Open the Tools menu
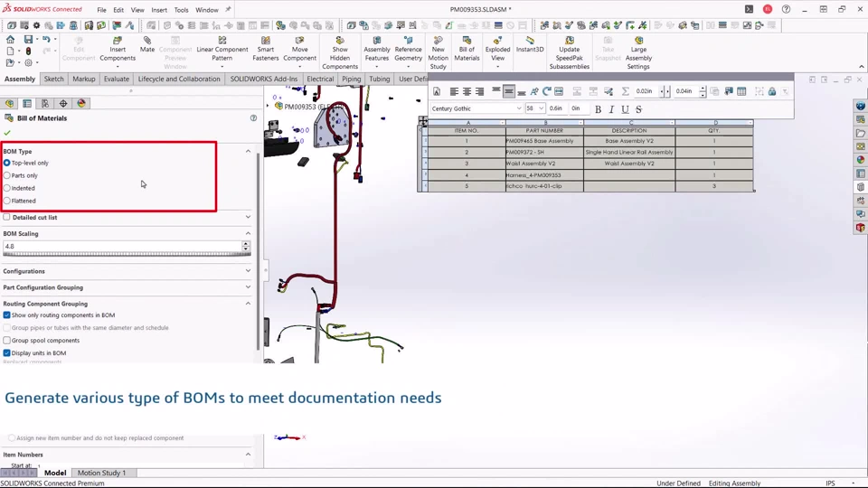868x488 pixels. [181, 10]
